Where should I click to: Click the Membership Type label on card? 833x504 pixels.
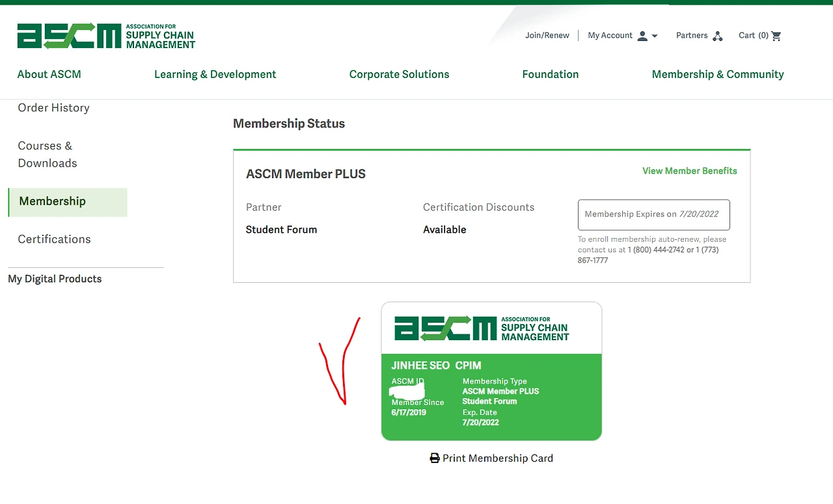tap(495, 381)
